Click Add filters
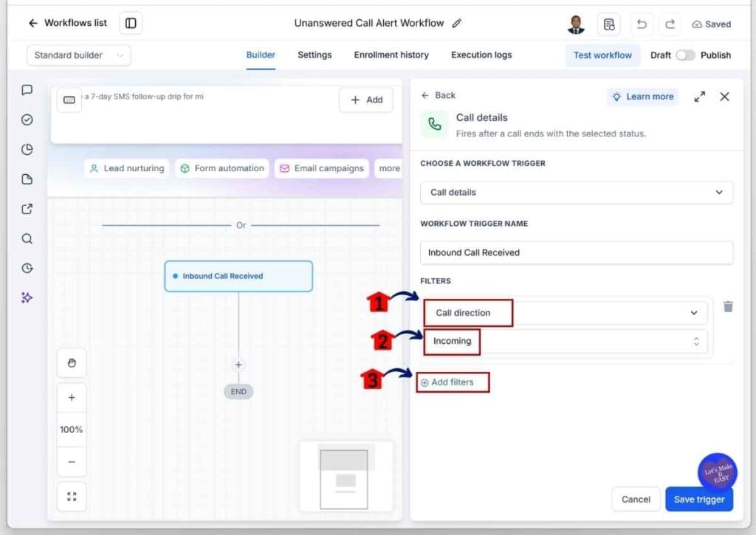The height and width of the screenshot is (535, 756). point(447,382)
